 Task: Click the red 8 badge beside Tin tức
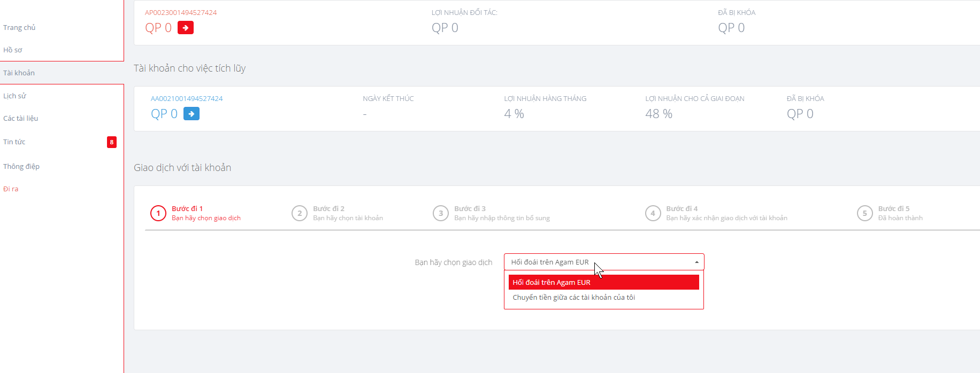(111, 142)
